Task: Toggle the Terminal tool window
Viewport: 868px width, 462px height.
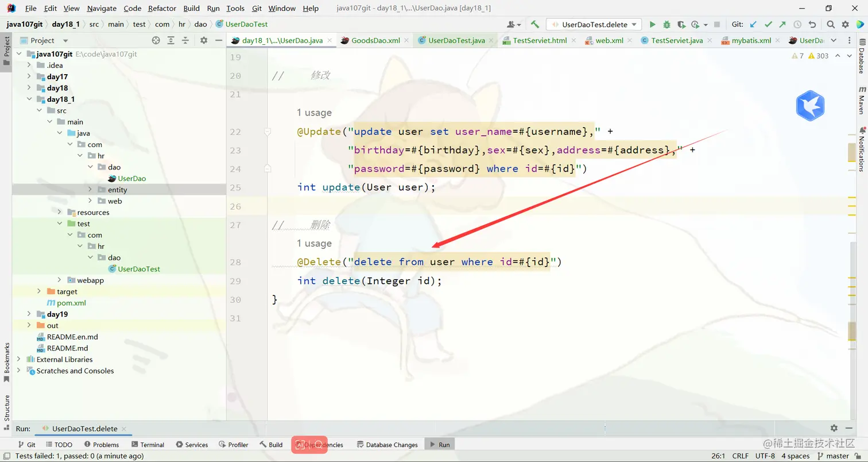Action: point(148,445)
